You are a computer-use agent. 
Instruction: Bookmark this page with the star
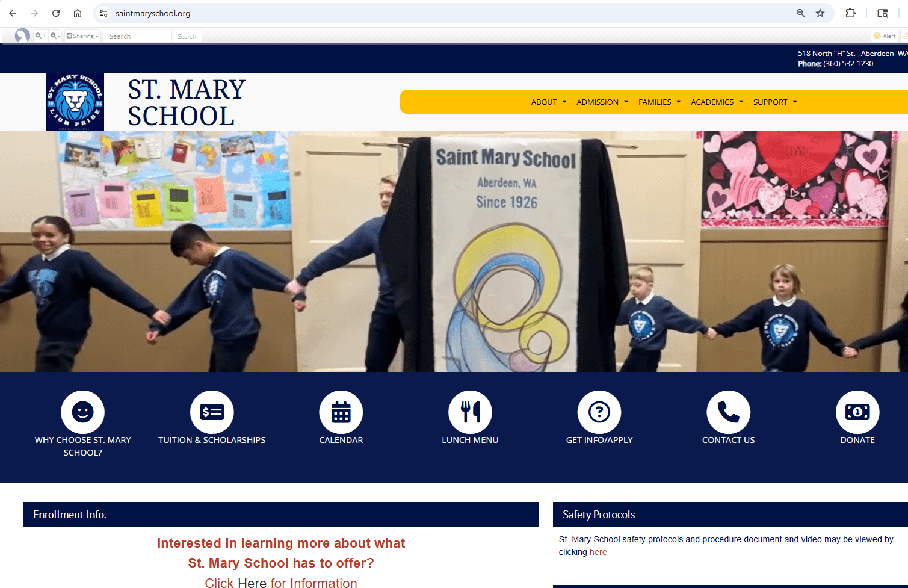(x=820, y=13)
